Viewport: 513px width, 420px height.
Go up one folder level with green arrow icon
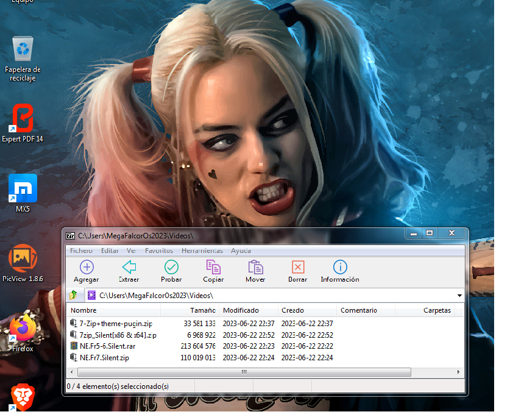[x=73, y=295]
